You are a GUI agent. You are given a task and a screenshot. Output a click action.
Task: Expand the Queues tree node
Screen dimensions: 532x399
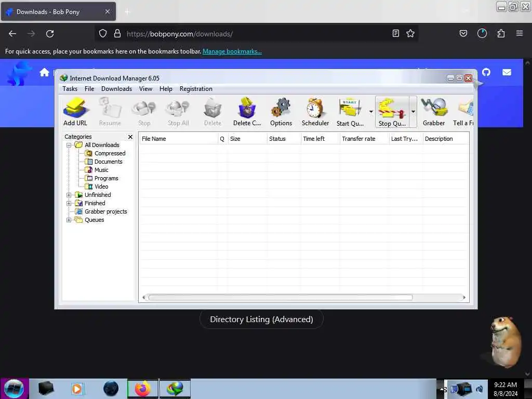pyautogui.click(x=69, y=220)
